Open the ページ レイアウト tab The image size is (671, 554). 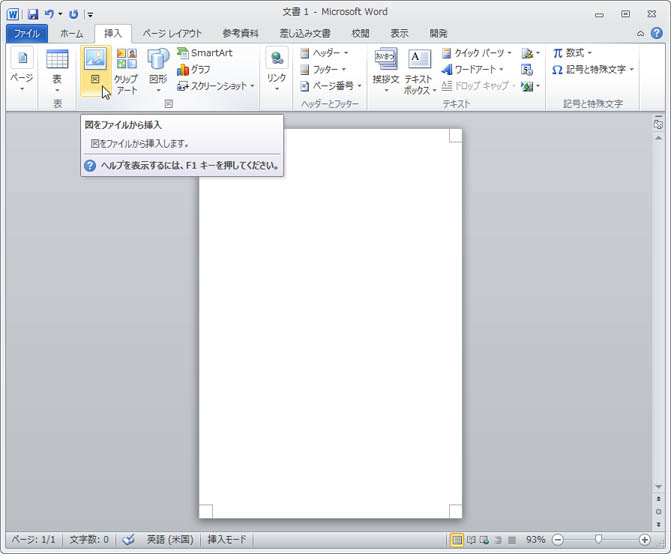point(171,33)
